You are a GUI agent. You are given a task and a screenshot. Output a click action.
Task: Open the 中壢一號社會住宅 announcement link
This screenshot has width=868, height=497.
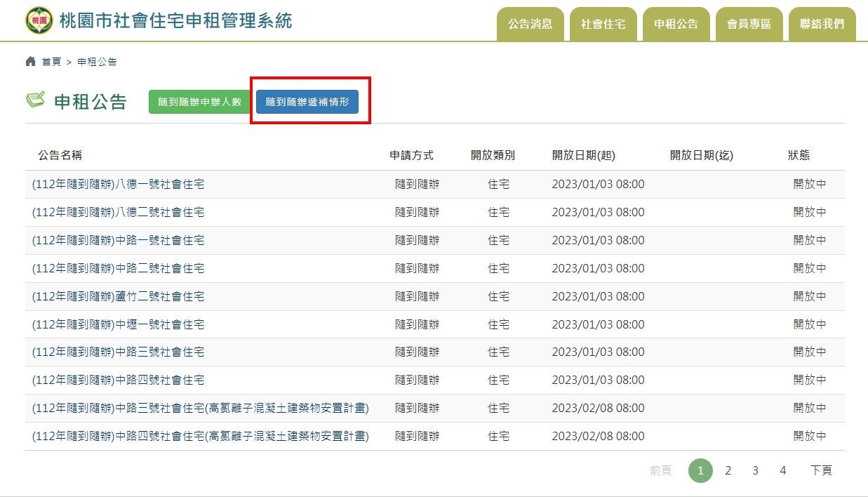(x=119, y=324)
